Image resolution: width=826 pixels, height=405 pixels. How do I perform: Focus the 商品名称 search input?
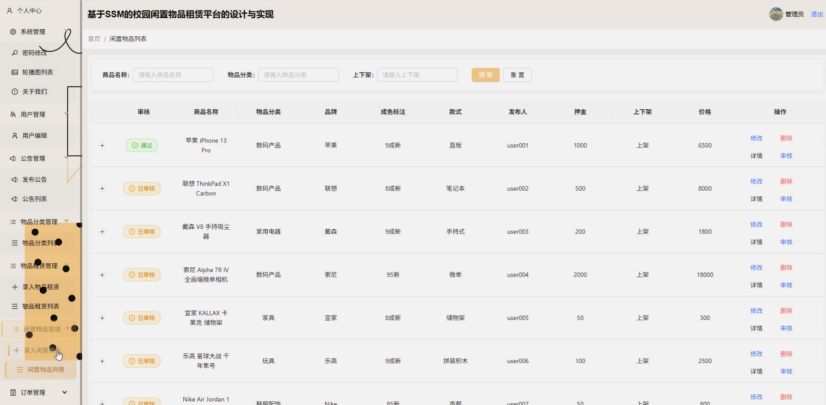pos(173,75)
